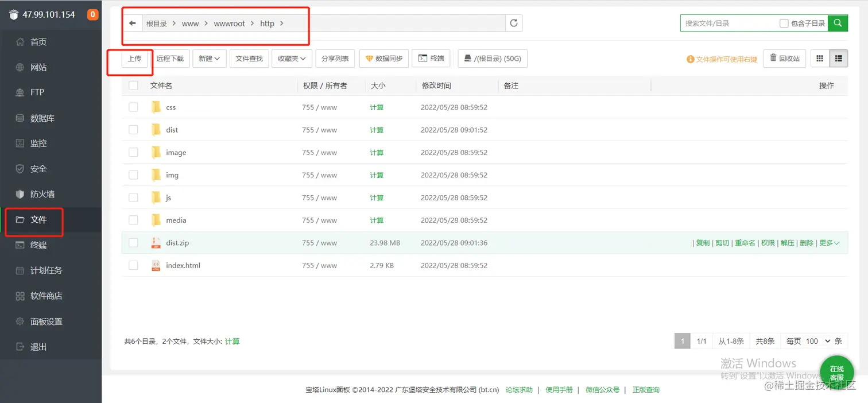Tick the select-all checkbox in header
This screenshot has width=868, height=403.
click(134, 86)
